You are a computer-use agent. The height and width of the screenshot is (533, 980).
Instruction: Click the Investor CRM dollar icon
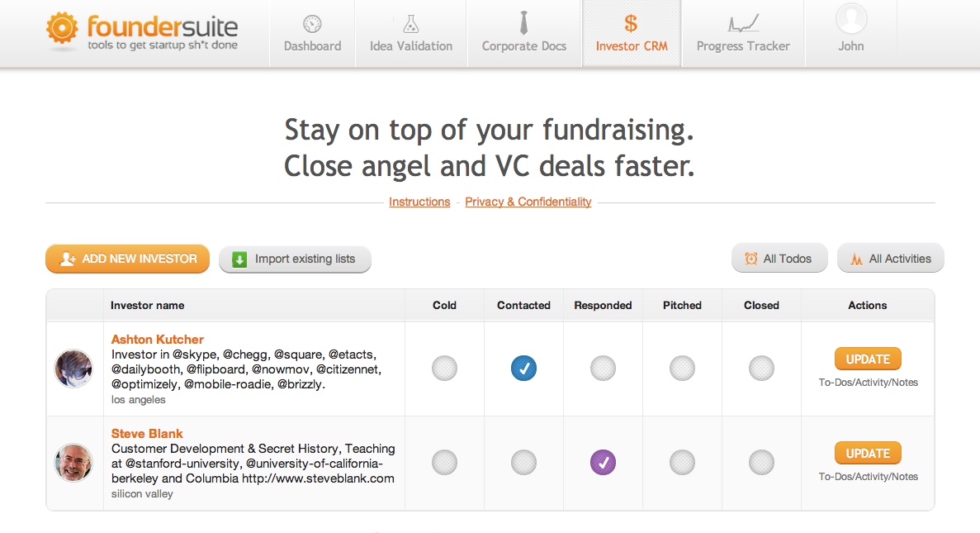(x=632, y=24)
